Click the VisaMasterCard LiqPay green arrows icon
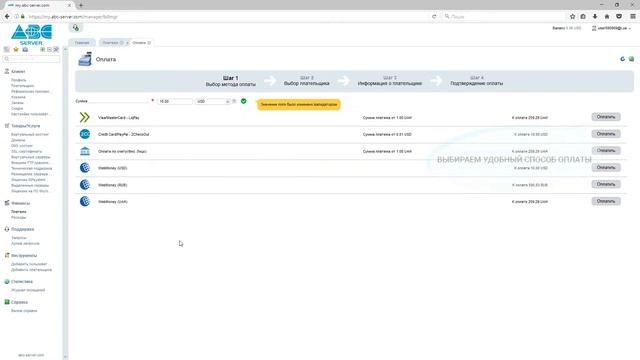The width and height of the screenshot is (640, 360). click(x=84, y=118)
